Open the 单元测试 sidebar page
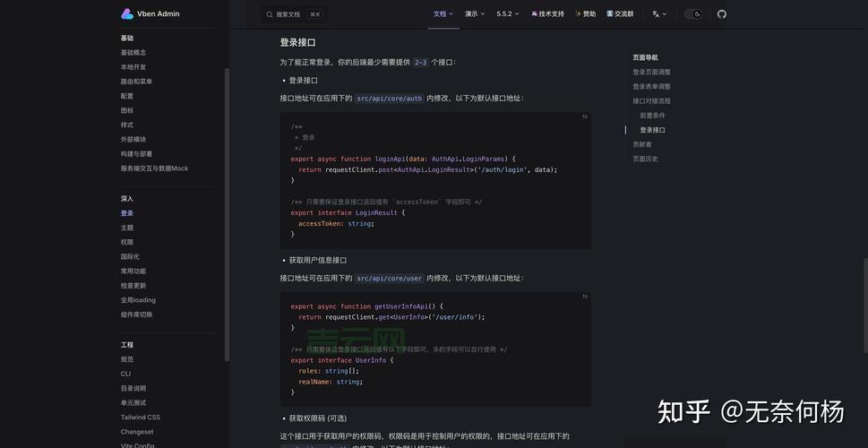 [x=133, y=402]
